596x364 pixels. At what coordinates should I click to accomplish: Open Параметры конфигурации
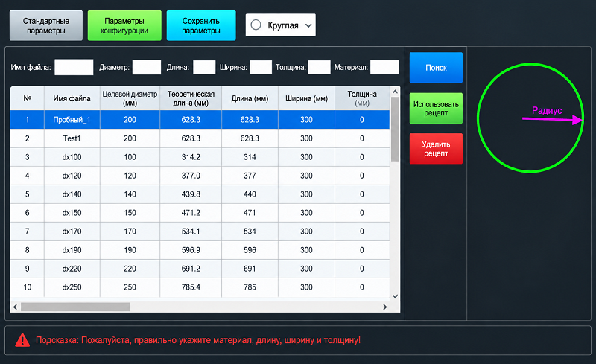coord(124,25)
